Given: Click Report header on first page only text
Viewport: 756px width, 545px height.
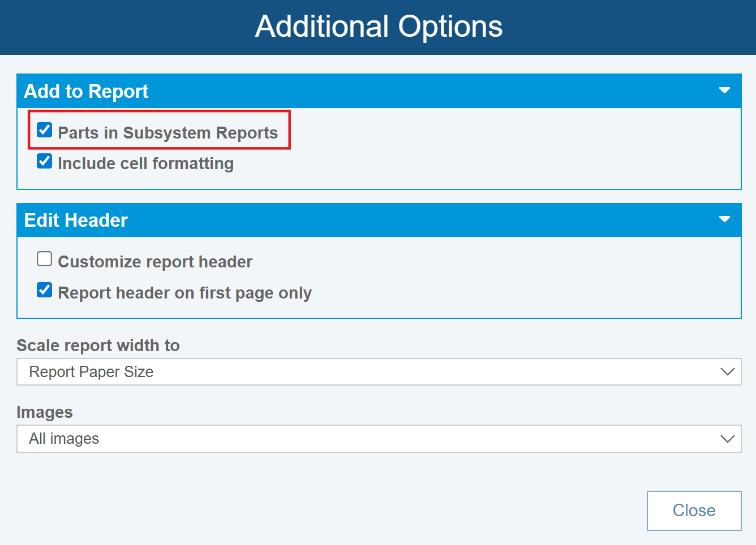Looking at the screenshot, I should click(184, 293).
